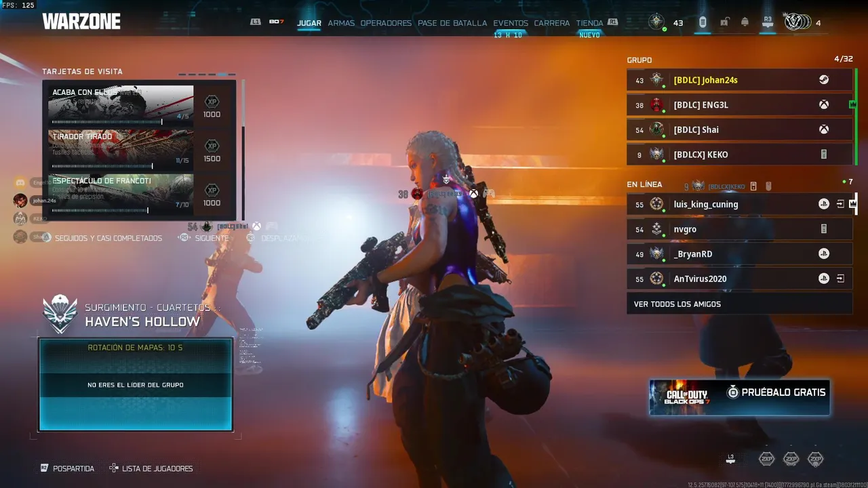Click join icon for luis_king_cuning
The width and height of the screenshot is (868, 488).
[x=840, y=204]
